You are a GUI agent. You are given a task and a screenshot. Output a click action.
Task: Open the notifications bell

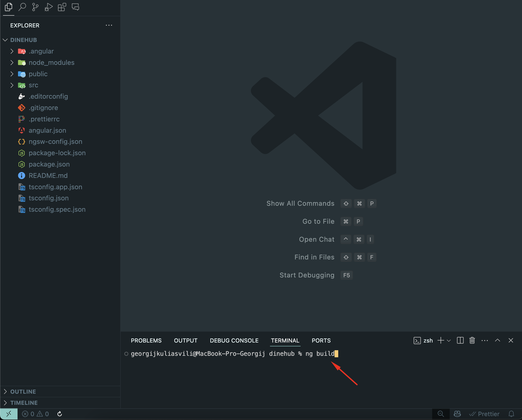tap(511, 414)
